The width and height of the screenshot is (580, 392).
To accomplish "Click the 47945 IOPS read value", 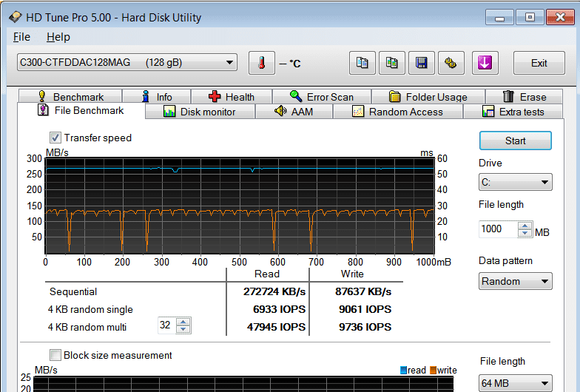I will [x=277, y=327].
